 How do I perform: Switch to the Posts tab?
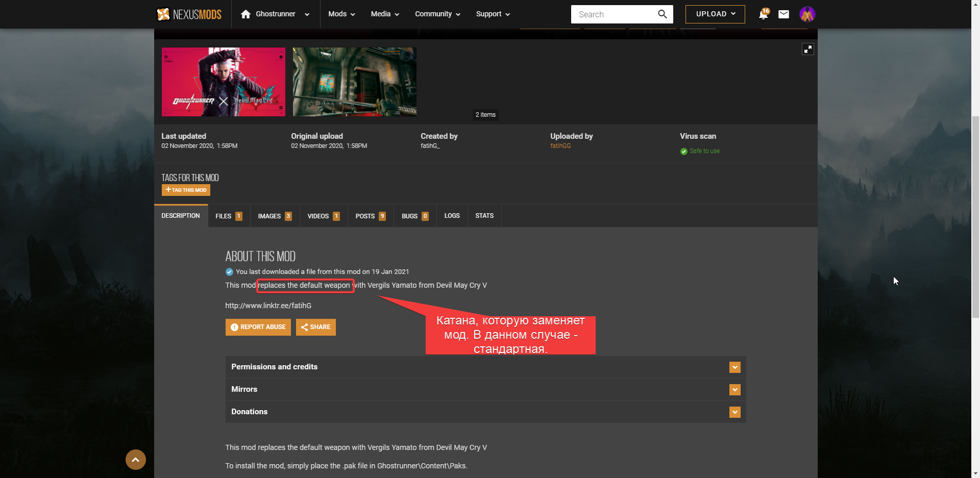click(371, 216)
